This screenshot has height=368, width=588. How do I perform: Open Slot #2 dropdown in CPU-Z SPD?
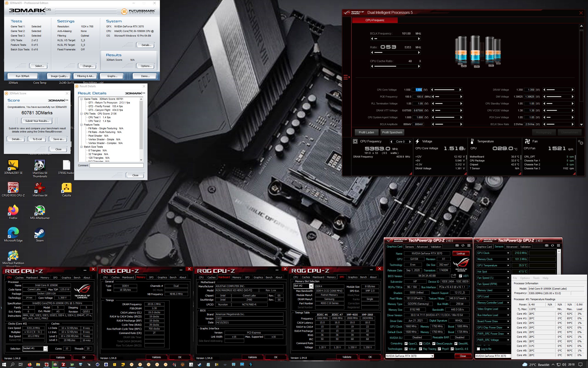311,286
